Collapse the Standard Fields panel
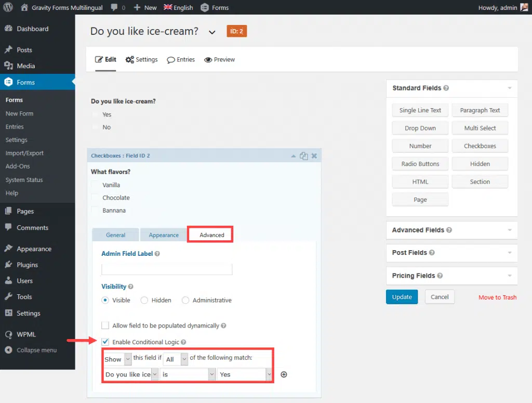 pyautogui.click(x=510, y=88)
